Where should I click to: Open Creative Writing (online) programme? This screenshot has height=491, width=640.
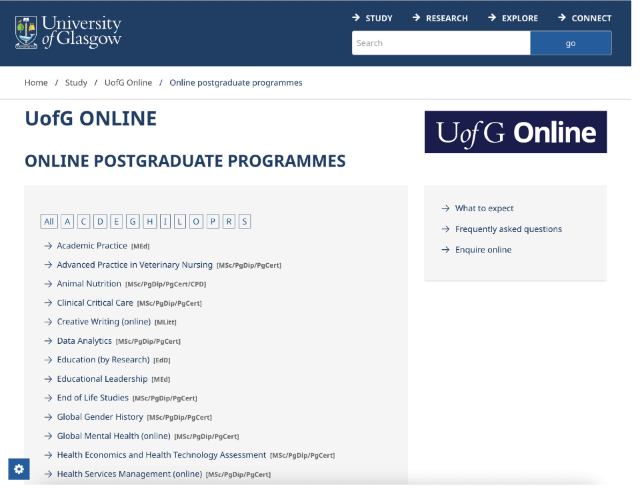click(x=104, y=322)
